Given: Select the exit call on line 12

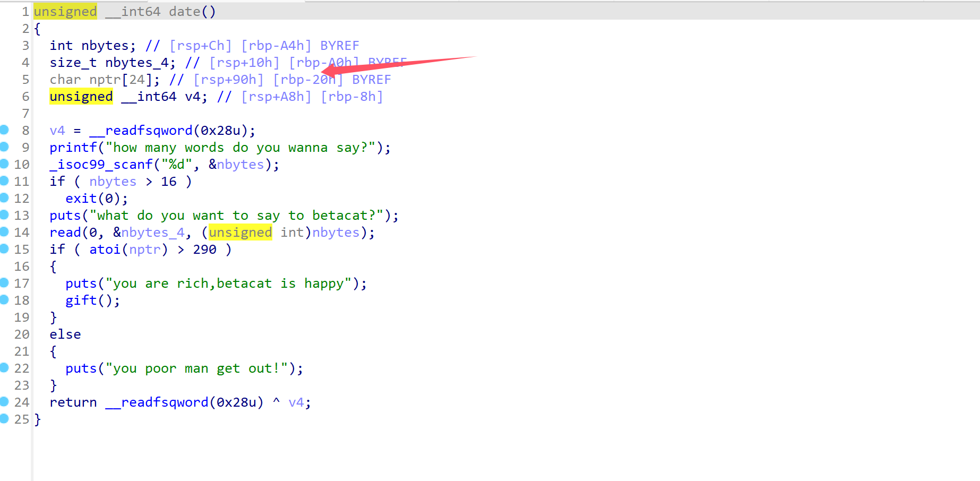Looking at the screenshot, I should [x=81, y=199].
